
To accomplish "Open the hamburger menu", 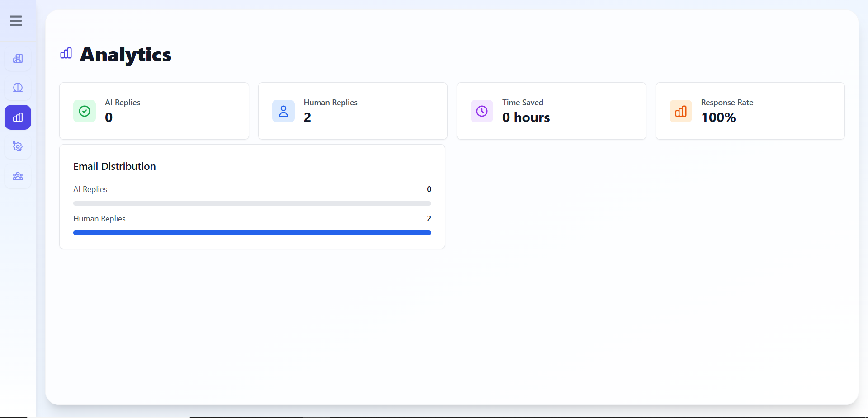I will 16,21.
